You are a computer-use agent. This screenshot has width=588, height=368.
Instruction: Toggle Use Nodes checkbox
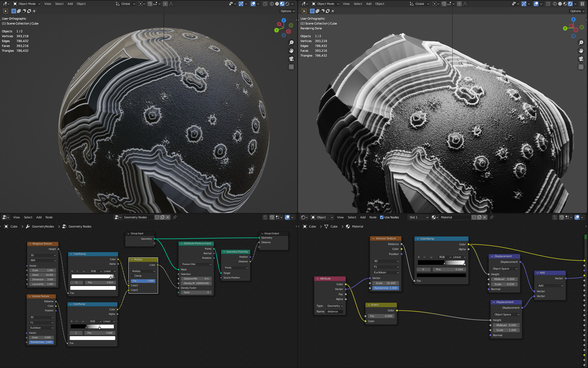tap(381, 217)
